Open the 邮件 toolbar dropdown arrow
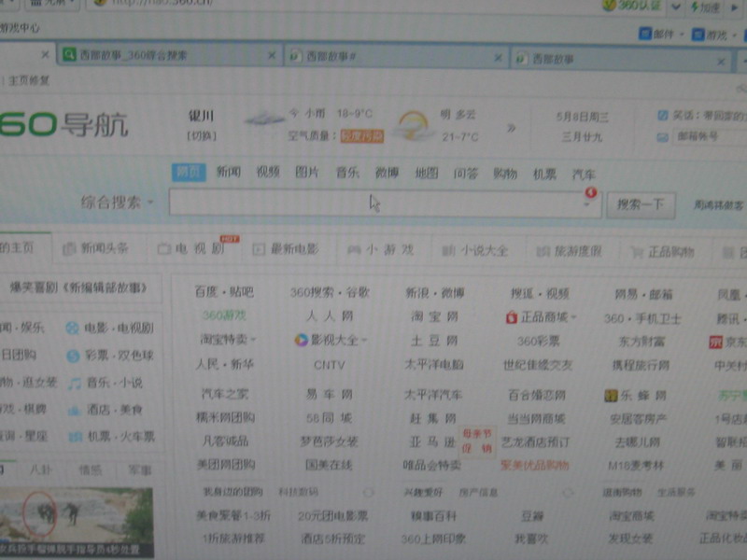Screen dimensions: 747x560 point(682,35)
